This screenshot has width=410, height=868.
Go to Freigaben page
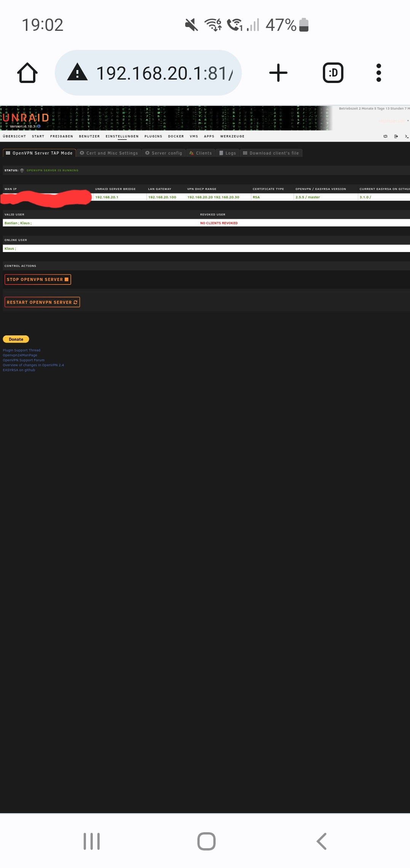(x=62, y=136)
